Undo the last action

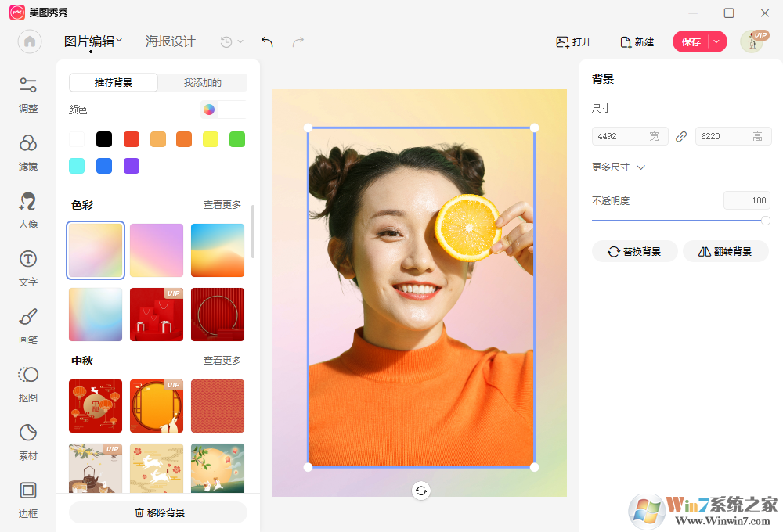(x=267, y=42)
